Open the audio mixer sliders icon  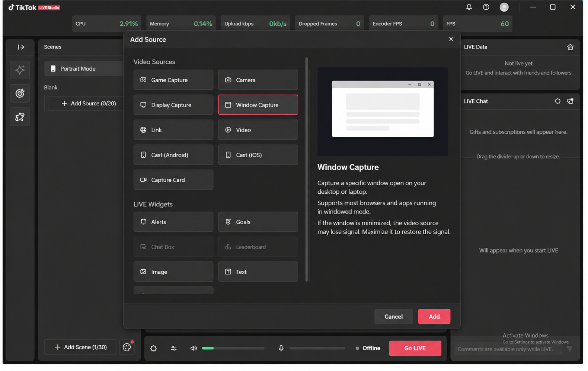tap(173, 348)
